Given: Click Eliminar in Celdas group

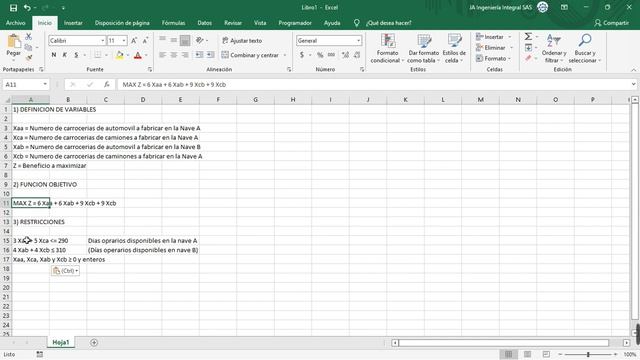Looking at the screenshot, I should click(x=494, y=47).
